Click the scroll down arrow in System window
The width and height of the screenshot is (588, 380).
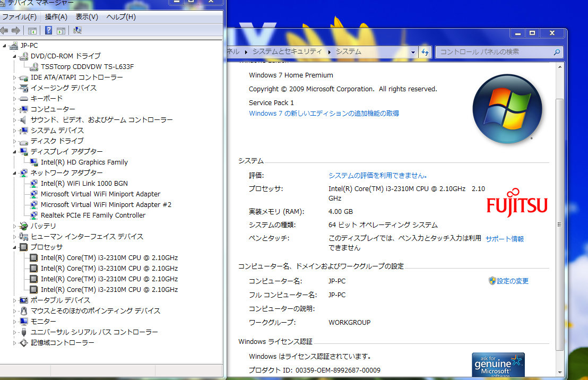point(559,372)
